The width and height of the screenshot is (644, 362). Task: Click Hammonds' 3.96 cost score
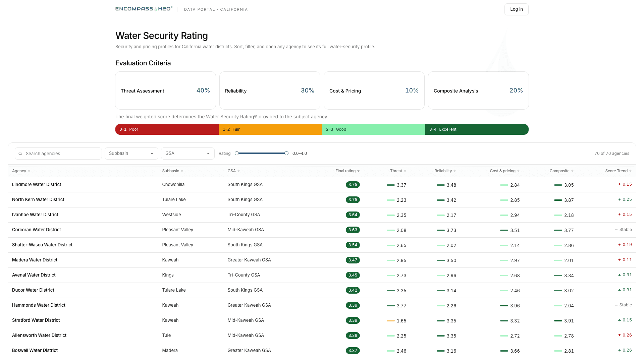click(x=515, y=306)
